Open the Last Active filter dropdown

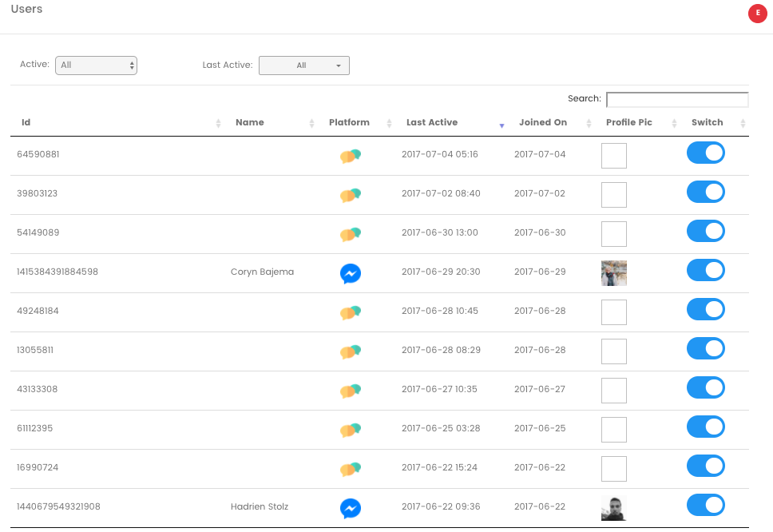click(x=303, y=65)
